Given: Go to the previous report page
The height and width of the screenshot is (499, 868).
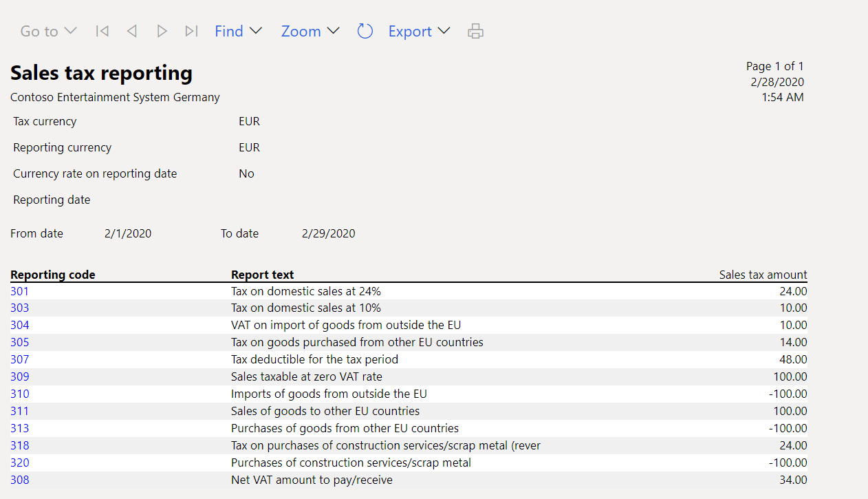Looking at the screenshot, I should click(x=132, y=31).
